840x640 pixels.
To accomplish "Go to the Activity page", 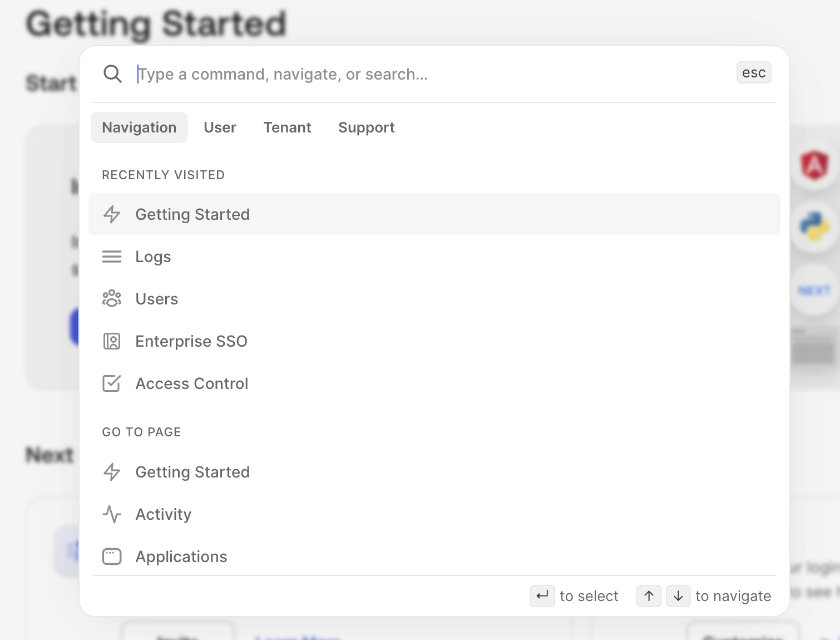I will [x=434, y=514].
